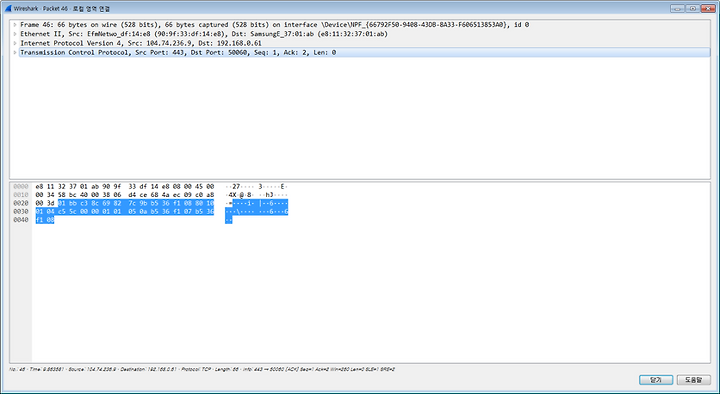Maximize the Packet 46 window

[x=692, y=8]
